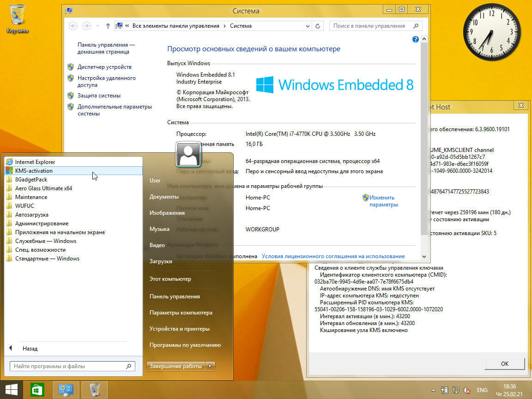Image resolution: width=532 pixels, height=399 pixels.
Task: Click the volume icon in system tray
Action: (x=466, y=390)
